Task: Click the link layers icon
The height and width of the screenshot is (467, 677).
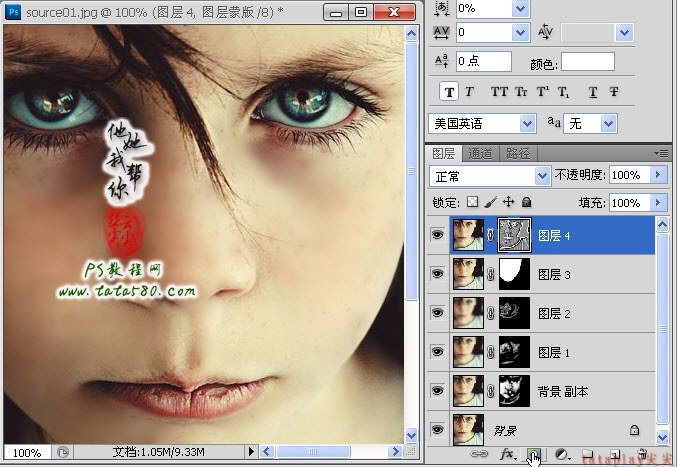Action: 479,454
